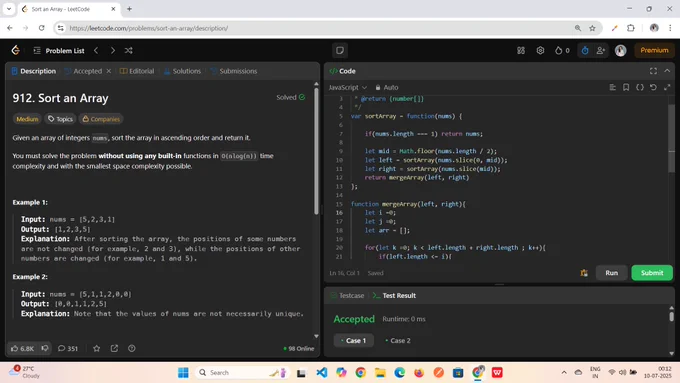Bookmark this page star icon
The image size is (680, 383).
click(x=592, y=28)
